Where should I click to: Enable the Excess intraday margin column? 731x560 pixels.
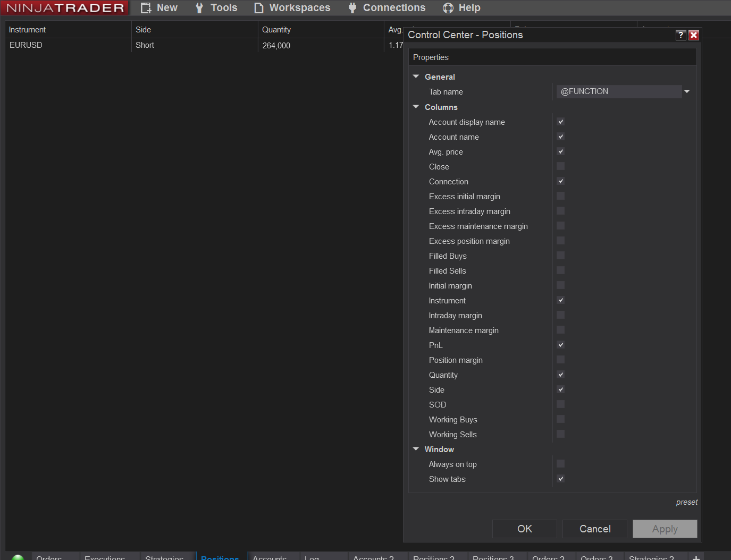pos(560,211)
